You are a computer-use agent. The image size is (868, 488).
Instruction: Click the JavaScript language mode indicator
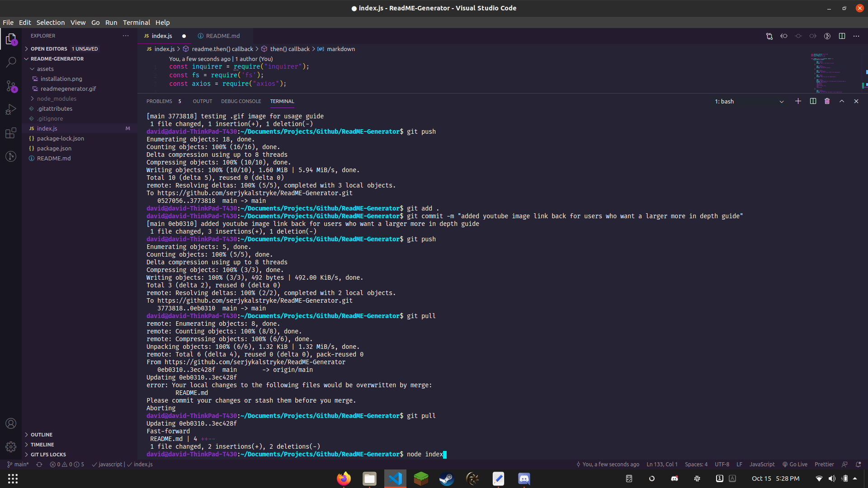[762, 464]
